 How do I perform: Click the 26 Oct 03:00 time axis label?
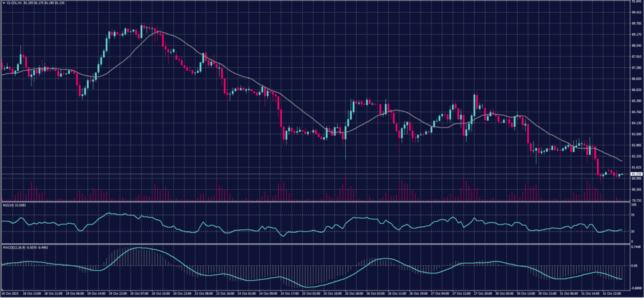click(375, 293)
